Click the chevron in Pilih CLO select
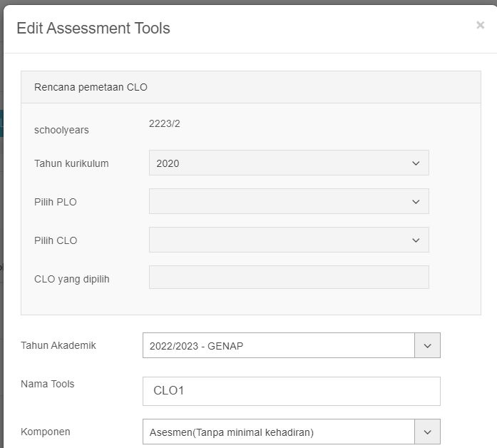This screenshot has width=497, height=448. (x=416, y=240)
